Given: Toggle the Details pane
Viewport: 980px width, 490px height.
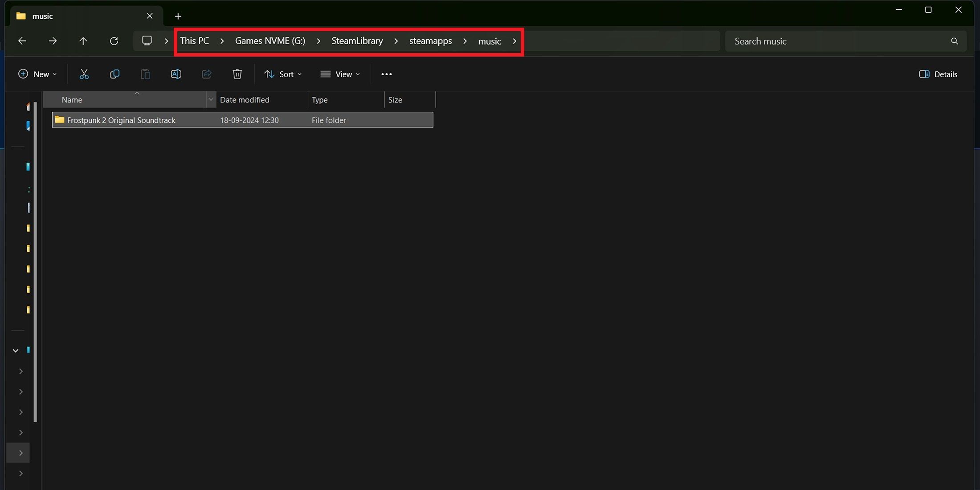Looking at the screenshot, I should pos(938,74).
